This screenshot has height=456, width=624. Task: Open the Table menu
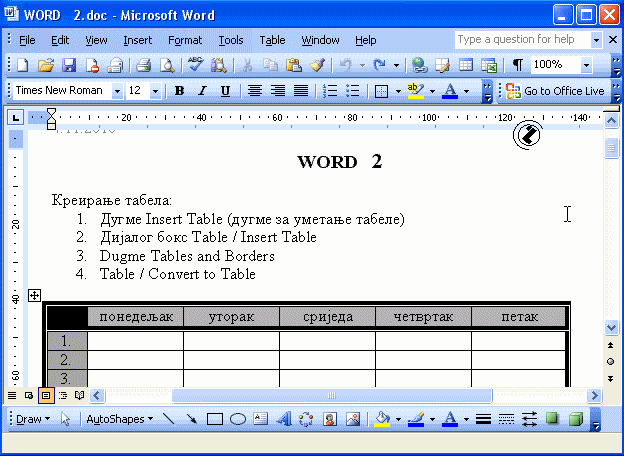(x=272, y=40)
